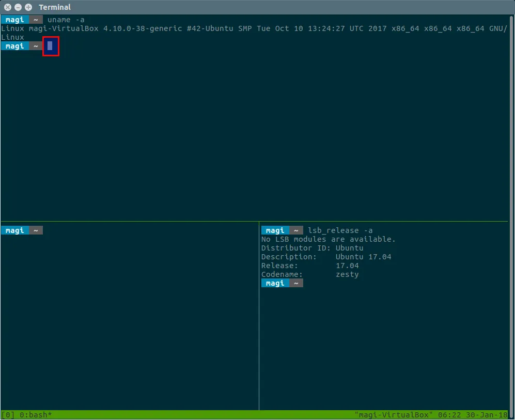
Task: Minimize the Terminal window
Action: (x=18, y=7)
